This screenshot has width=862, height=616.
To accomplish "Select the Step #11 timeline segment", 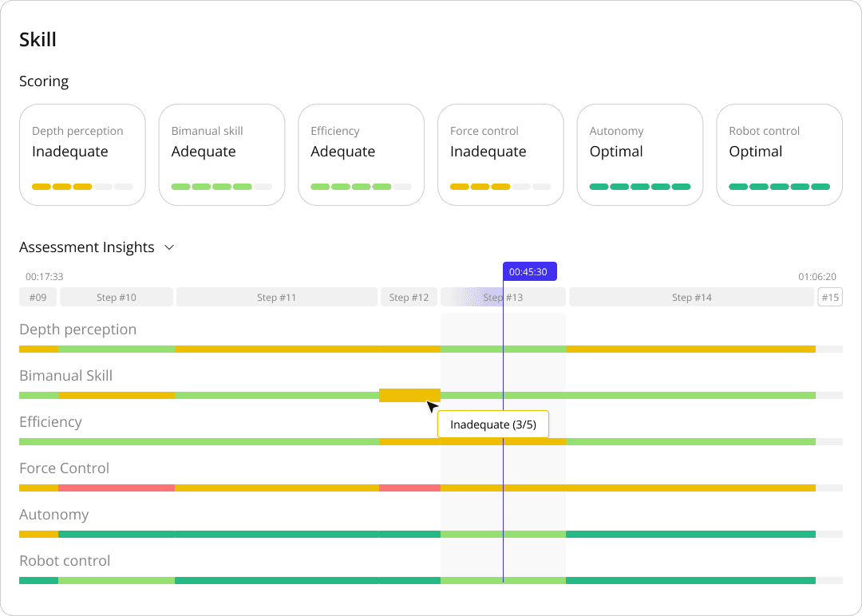I will [x=276, y=297].
